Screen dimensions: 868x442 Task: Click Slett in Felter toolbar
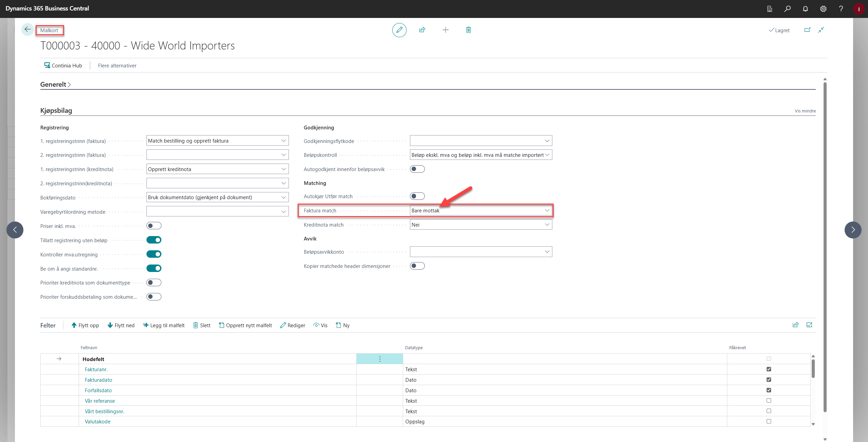coord(202,325)
